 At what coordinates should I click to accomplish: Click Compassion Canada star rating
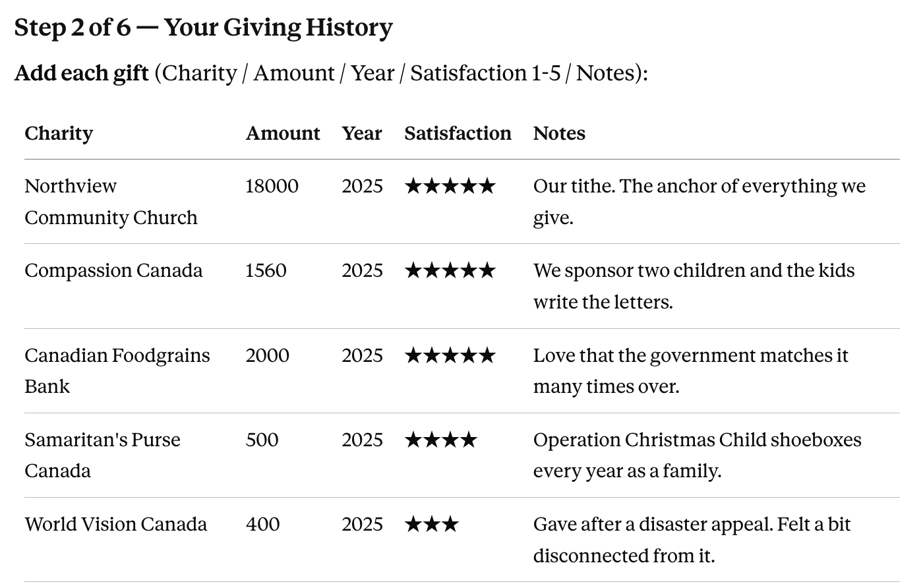click(x=450, y=271)
